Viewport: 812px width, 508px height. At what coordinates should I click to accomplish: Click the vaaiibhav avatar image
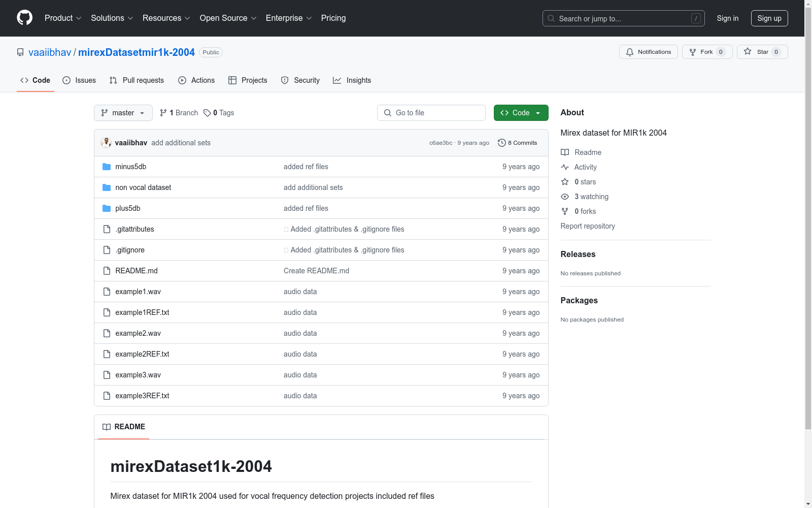click(x=106, y=143)
